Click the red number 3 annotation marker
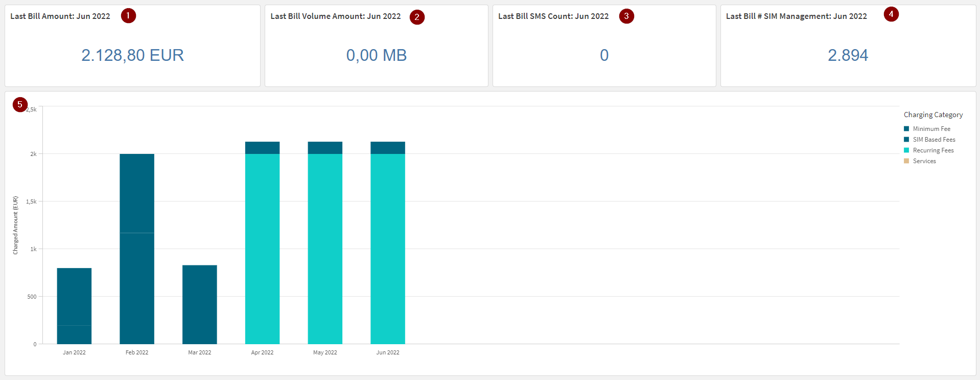 [x=626, y=16]
